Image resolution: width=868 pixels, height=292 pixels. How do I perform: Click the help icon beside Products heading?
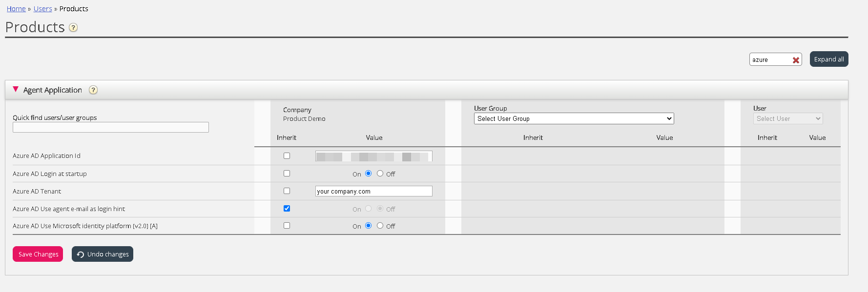coord(73,28)
